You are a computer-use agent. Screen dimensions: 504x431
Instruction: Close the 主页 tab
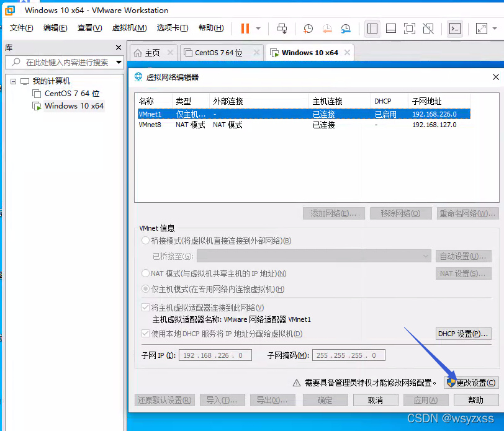[170, 52]
